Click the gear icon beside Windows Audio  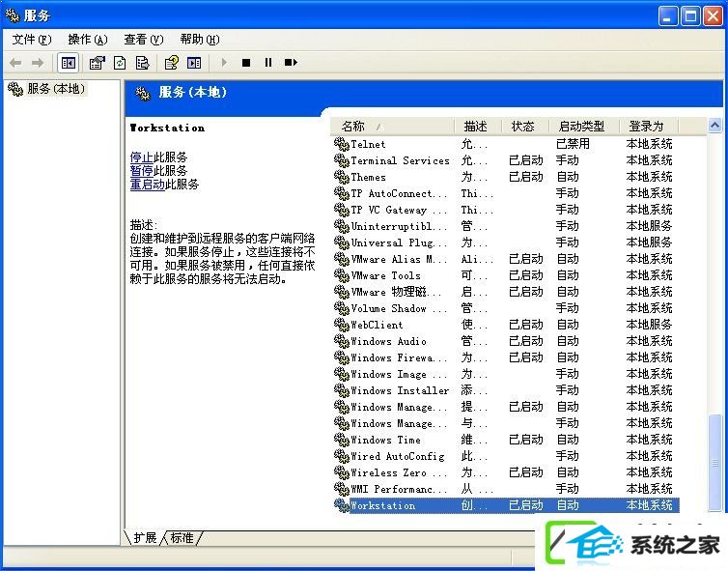coord(341,341)
